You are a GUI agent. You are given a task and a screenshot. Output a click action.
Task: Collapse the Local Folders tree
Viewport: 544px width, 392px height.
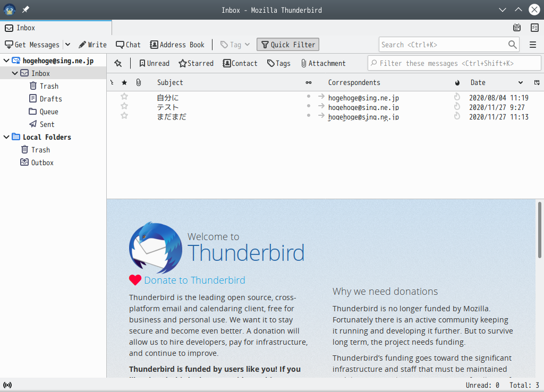(x=6, y=137)
